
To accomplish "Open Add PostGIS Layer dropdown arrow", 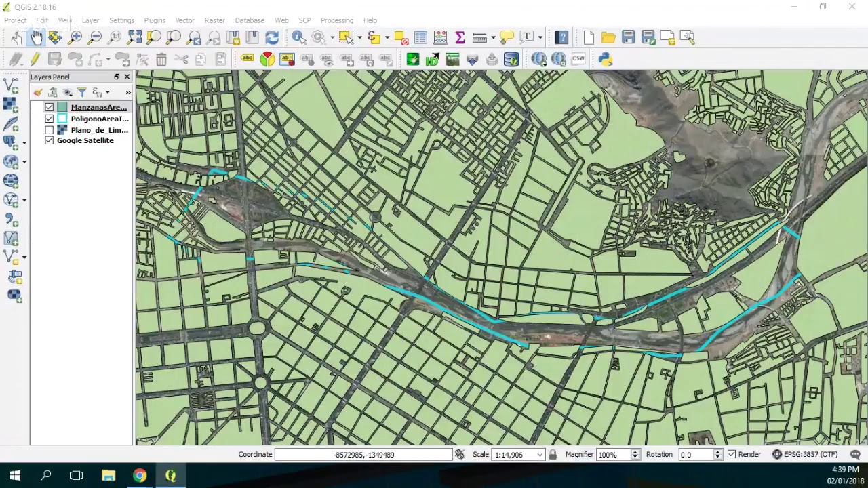I will click(x=24, y=142).
